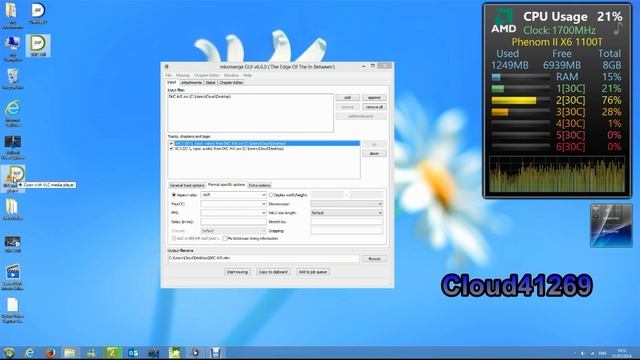Screen dimensions: 640x360
Task: Click the small gadget thumbnail below CPU gadget
Action: 611,226
